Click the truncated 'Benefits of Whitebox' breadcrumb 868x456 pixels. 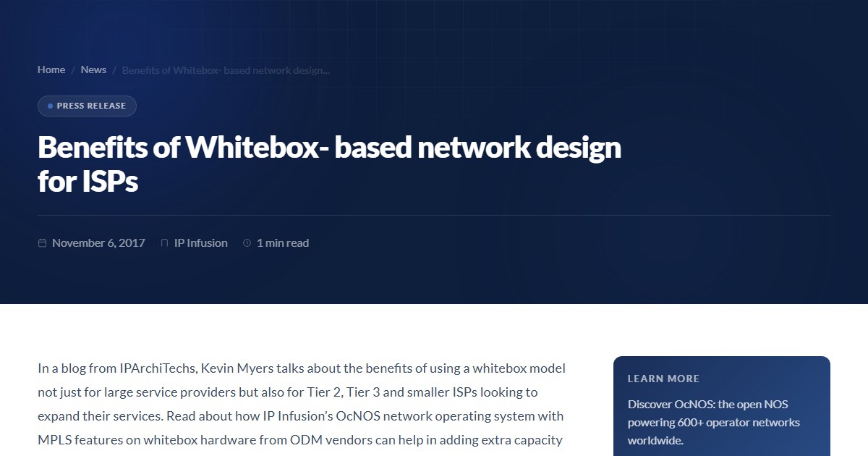pos(226,70)
